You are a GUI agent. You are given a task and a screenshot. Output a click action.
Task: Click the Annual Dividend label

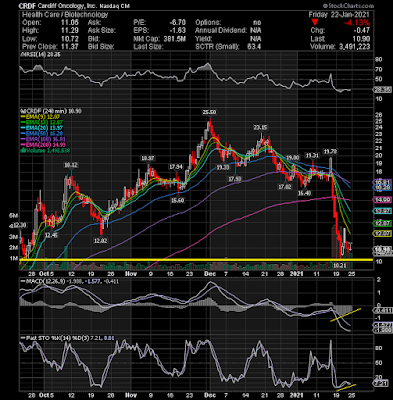pos(221,31)
